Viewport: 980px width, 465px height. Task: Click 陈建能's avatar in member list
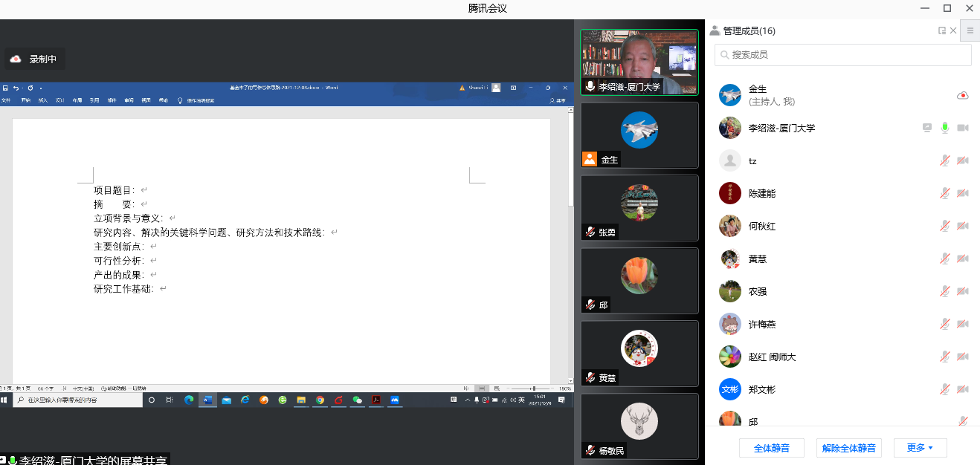tap(730, 193)
